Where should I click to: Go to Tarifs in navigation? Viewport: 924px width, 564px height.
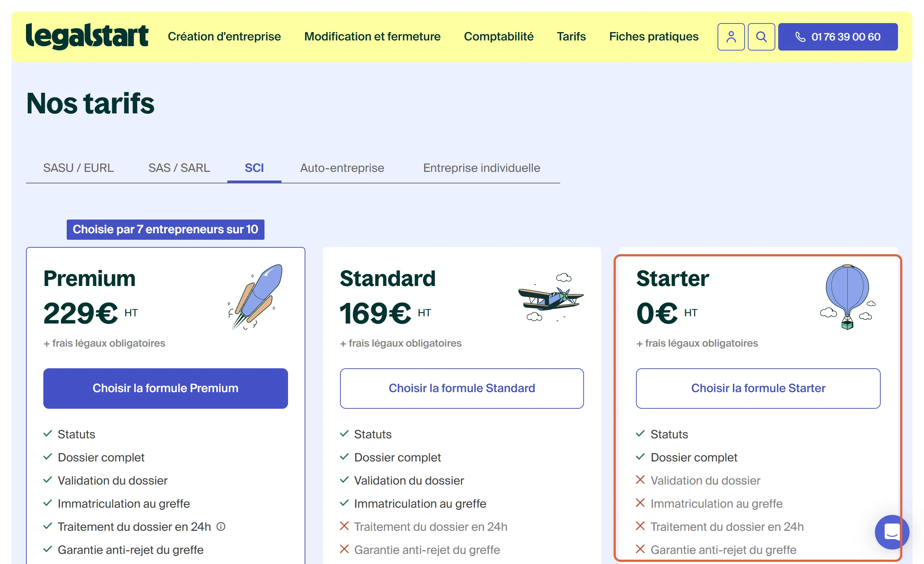[571, 36]
